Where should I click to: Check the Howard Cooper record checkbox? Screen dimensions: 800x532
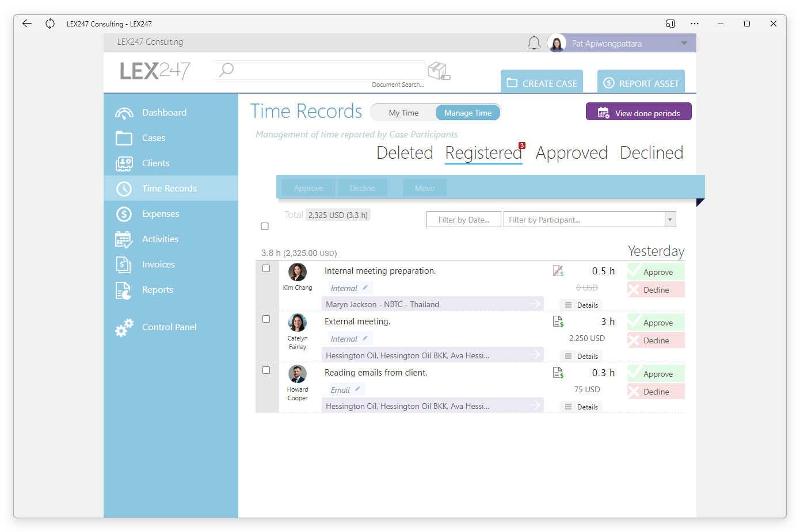coord(266,370)
